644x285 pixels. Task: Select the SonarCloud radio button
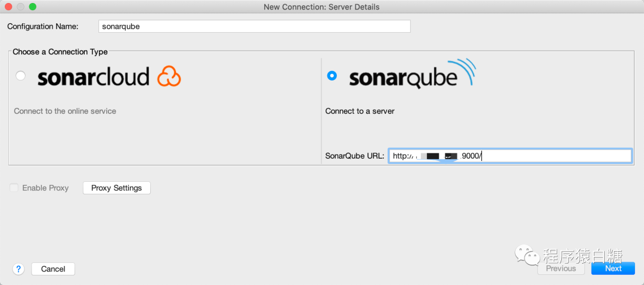coord(20,76)
